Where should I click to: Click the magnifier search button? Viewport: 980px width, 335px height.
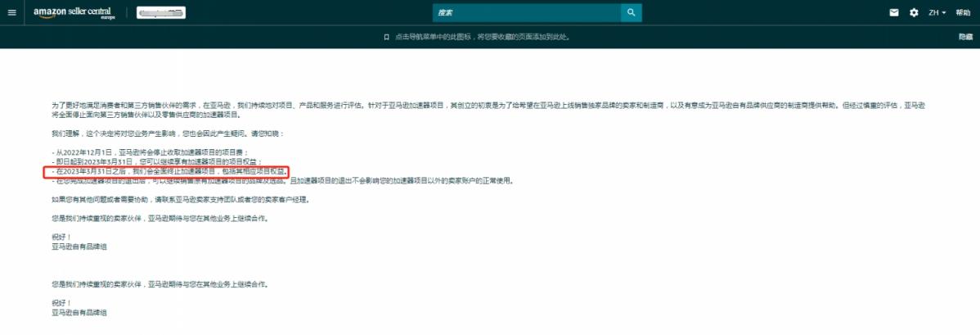(x=632, y=12)
